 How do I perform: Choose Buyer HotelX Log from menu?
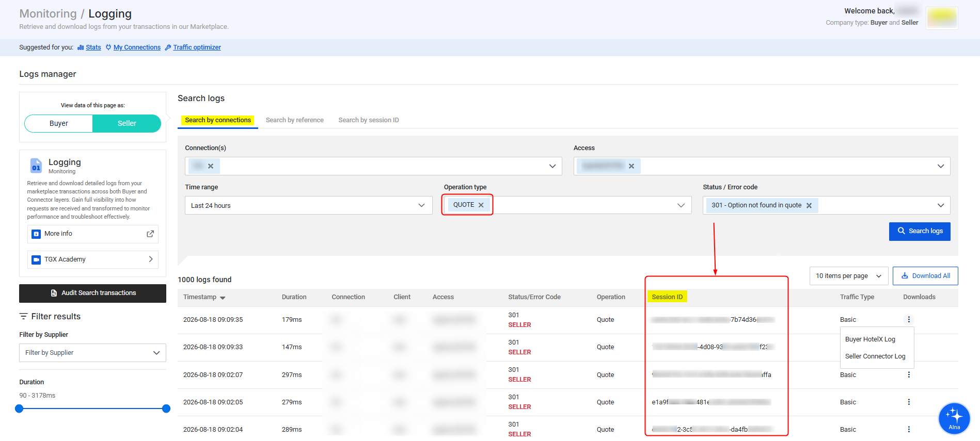(870, 339)
